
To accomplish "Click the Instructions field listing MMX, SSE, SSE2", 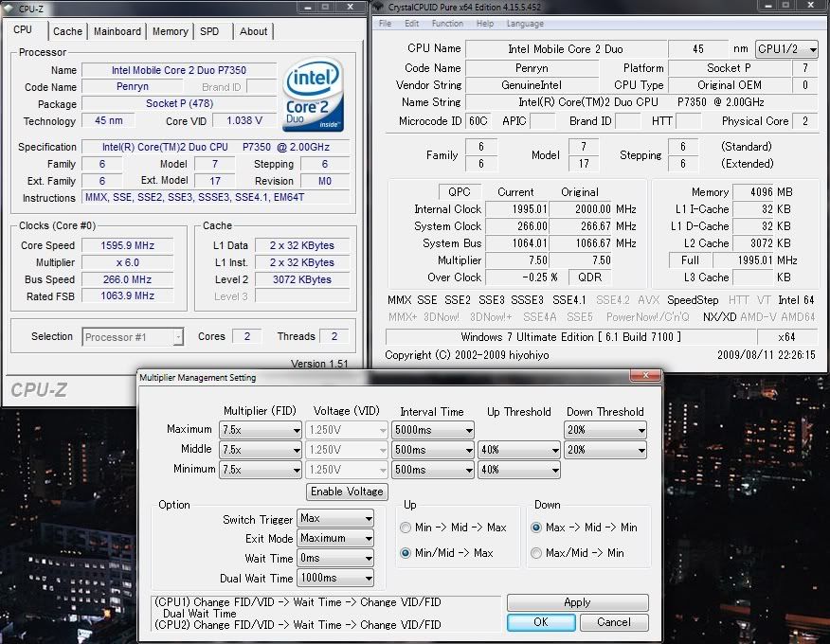I will (x=215, y=197).
